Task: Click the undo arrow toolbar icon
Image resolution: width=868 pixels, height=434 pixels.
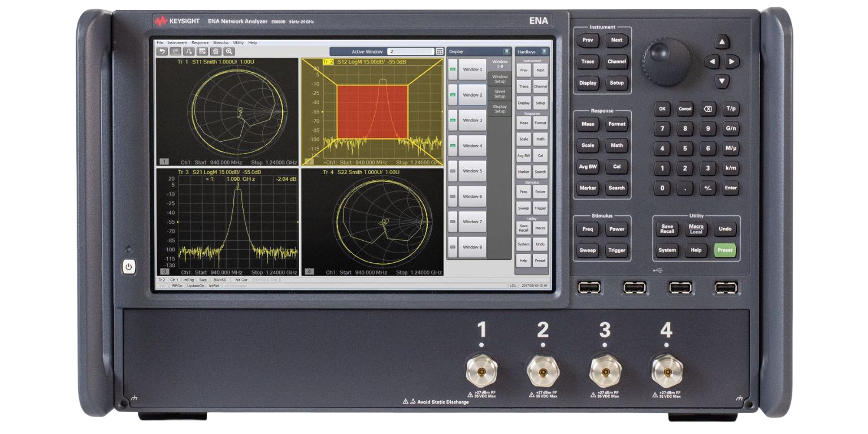Action: click(x=162, y=51)
